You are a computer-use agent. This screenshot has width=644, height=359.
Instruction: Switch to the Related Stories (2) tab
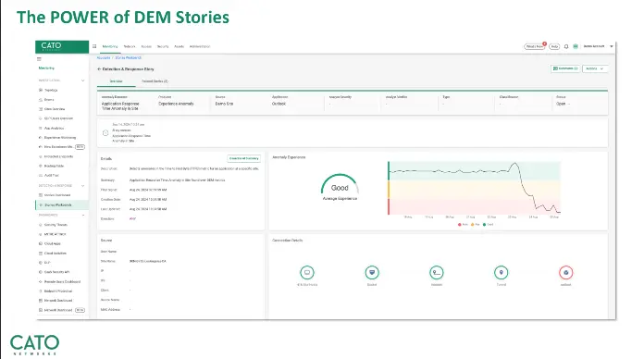155,81
